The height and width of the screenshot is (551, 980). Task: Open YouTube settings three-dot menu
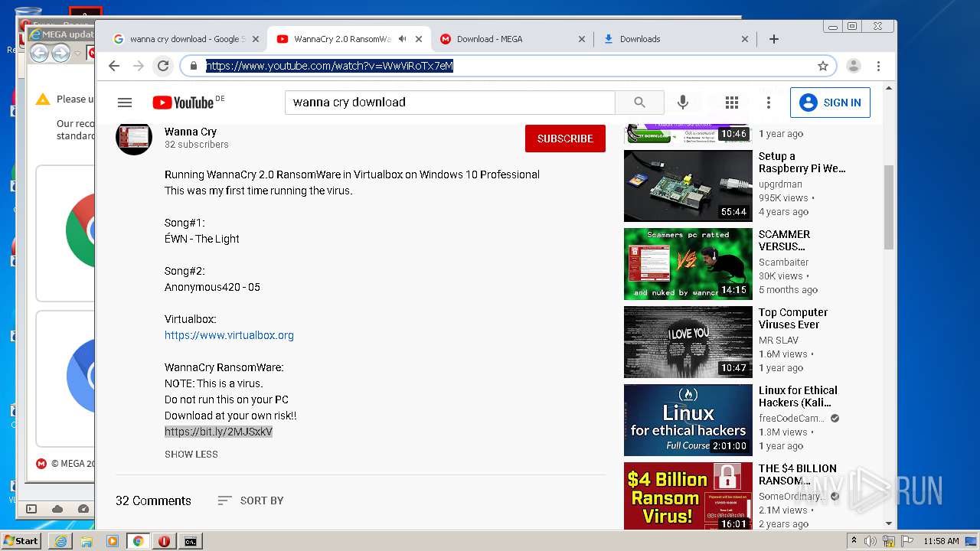(769, 103)
